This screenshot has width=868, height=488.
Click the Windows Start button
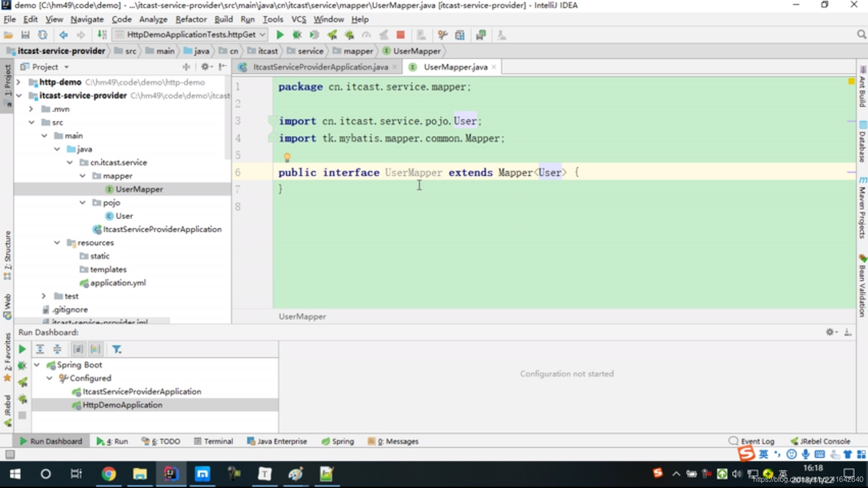pos(15,474)
